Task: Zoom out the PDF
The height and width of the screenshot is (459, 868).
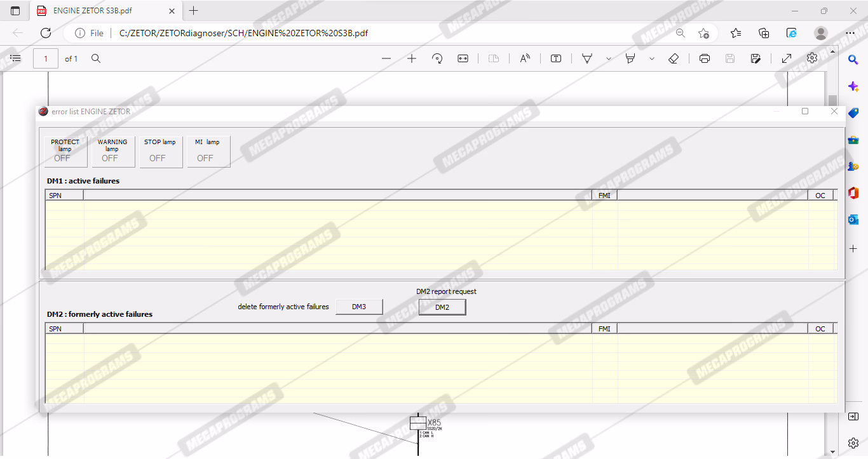Action: point(386,58)
